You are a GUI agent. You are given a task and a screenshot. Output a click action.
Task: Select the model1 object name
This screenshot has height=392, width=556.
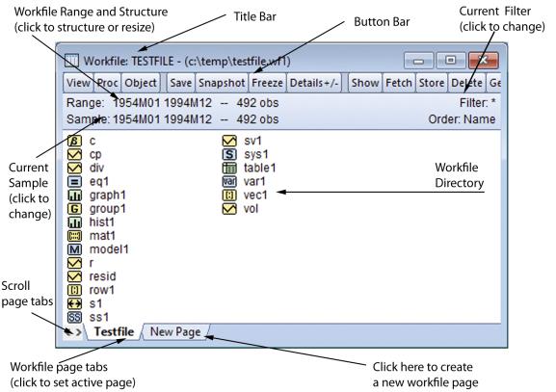(109, 249)
